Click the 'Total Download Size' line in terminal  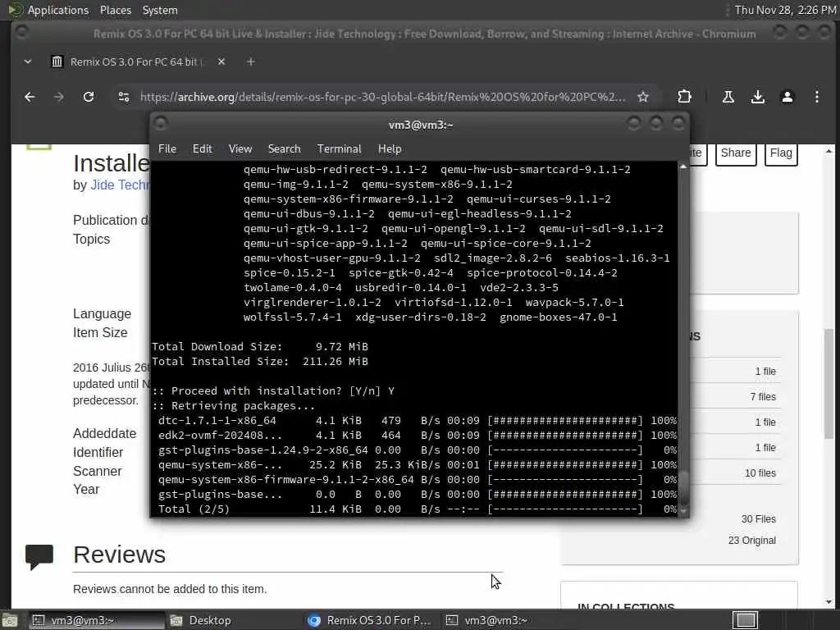pos(260,347)
